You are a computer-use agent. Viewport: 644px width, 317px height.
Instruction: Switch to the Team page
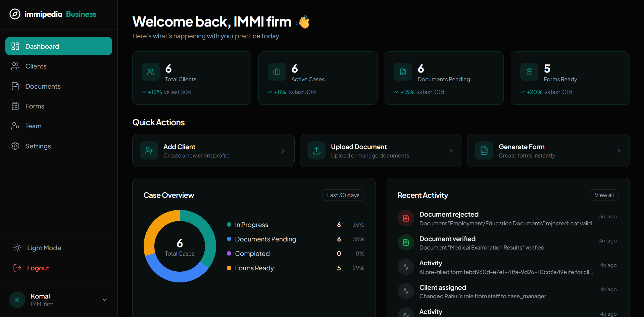click(59, 126)
